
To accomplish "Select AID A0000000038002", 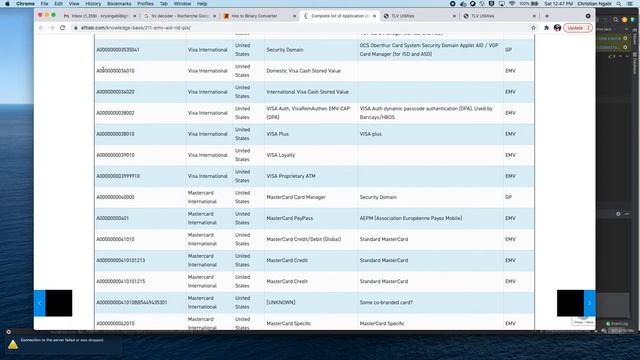I will pos(115,113).
